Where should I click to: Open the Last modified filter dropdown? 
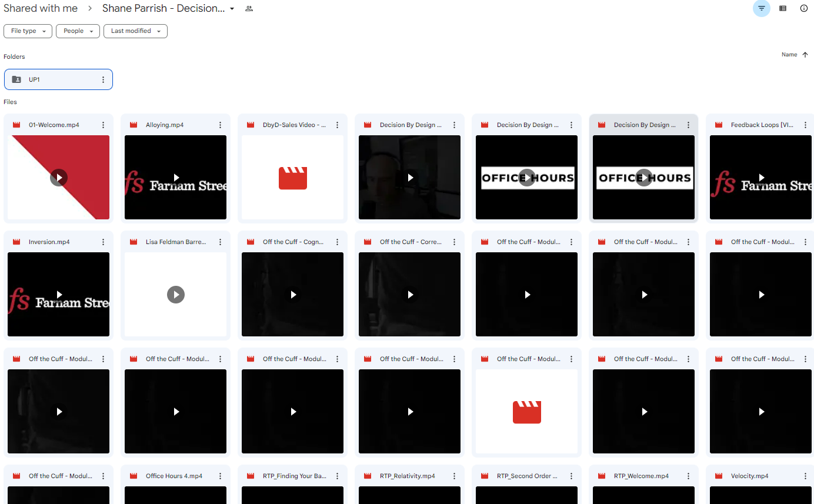[135, 31]
